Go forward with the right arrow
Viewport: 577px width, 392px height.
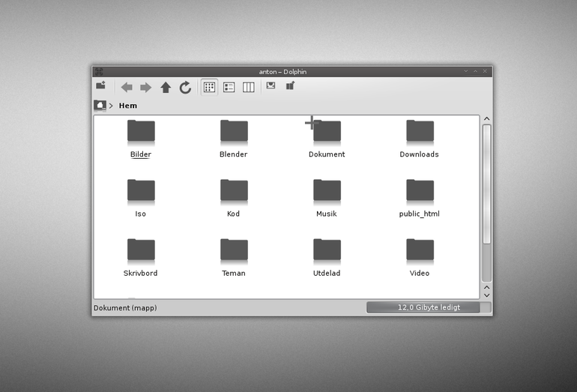[x=145, y=87]
